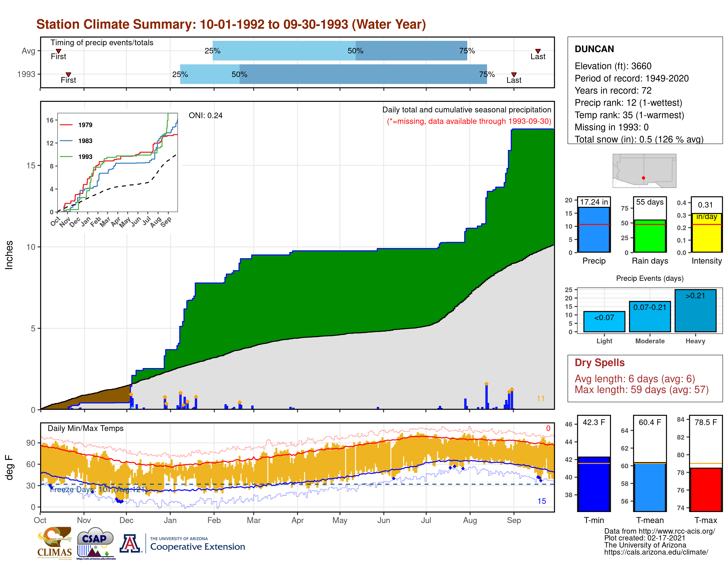Click the 1993 Last precip marker triangle
Screen dimensions: 728x563
pyautogui.click(x=514, y=74)
